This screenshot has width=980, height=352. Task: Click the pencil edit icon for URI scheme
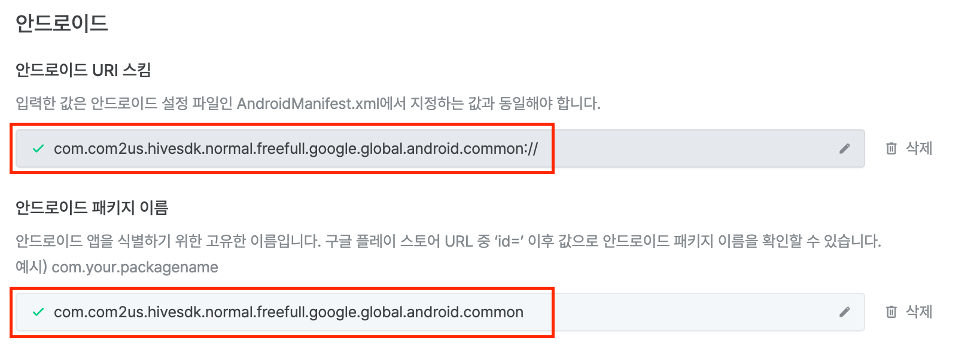click(x=844, y=148)
